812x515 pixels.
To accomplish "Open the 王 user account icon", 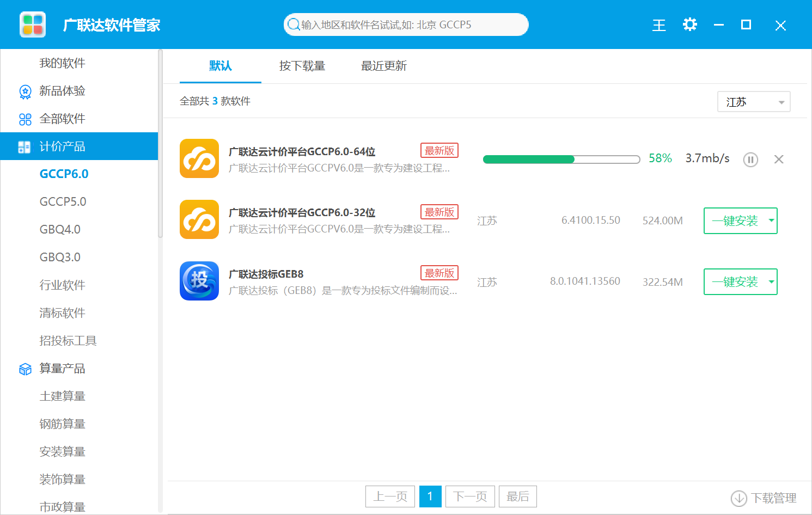I will 659,25.
